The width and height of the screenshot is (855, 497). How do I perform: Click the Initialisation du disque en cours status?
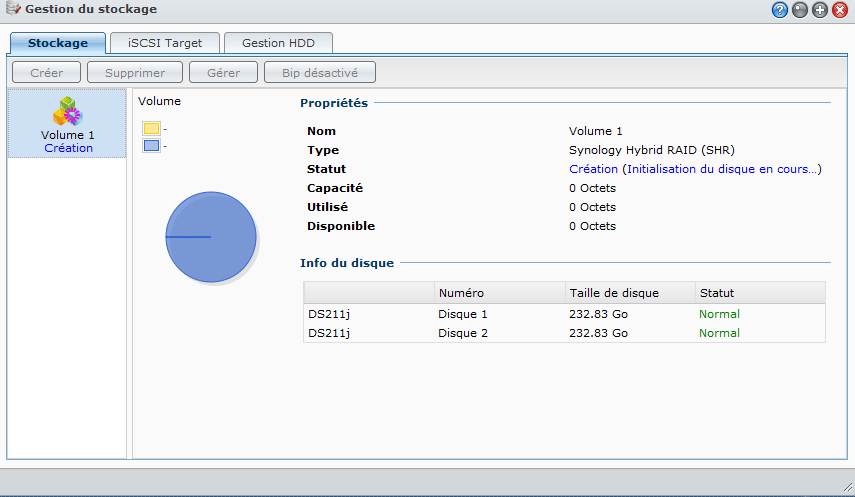click(722, 169)
